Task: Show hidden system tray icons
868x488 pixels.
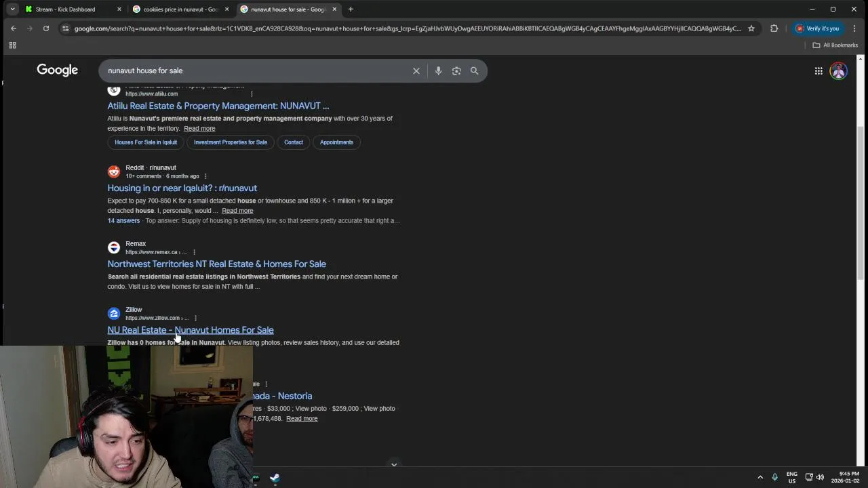Action: [760, 477]
